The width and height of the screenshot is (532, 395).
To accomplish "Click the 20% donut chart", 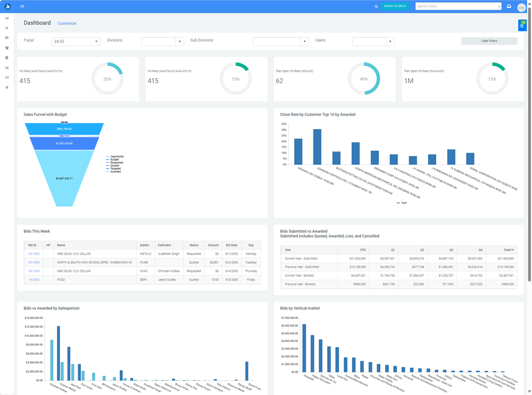I will [107, 79].
